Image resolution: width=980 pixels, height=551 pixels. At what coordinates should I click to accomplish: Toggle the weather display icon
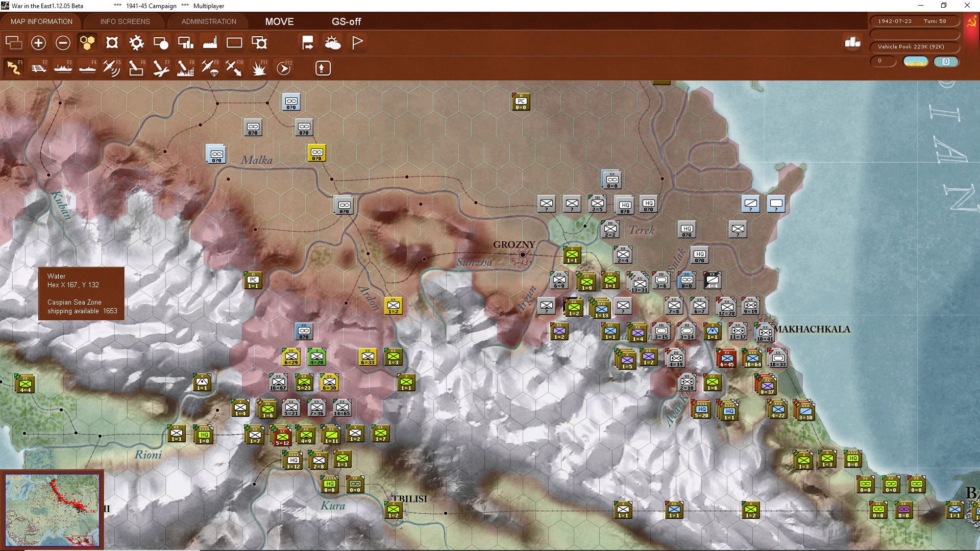333,43
